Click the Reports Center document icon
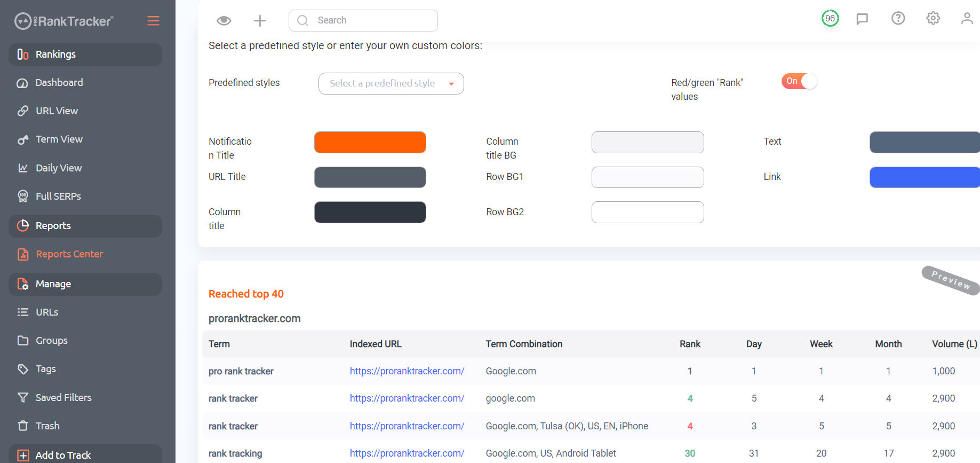The image size is (980, 463). point(23,254)
